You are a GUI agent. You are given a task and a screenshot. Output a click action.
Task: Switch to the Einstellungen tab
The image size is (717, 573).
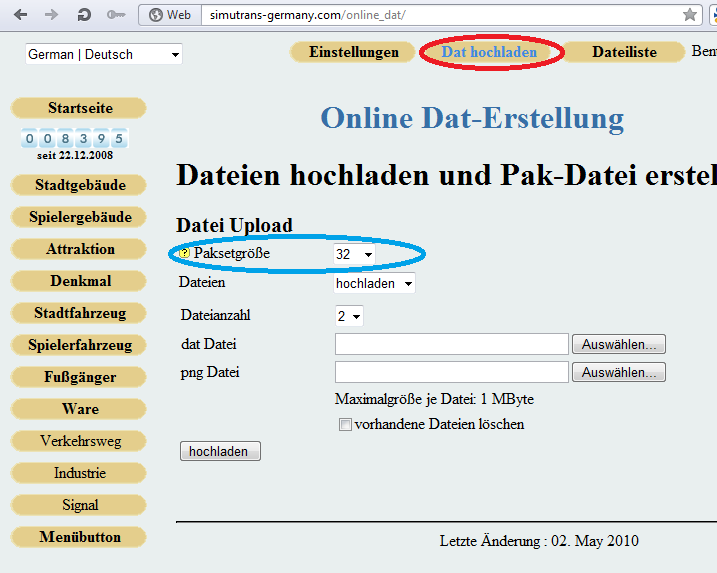[353, 52]
